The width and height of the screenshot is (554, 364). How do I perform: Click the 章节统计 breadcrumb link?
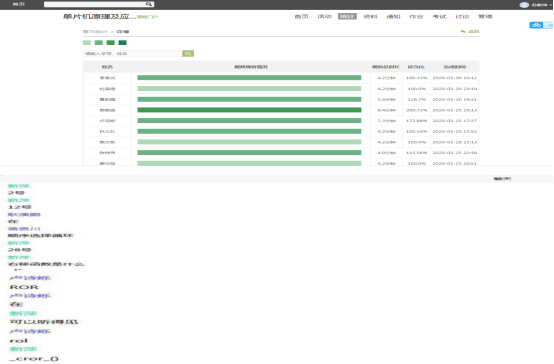point(95,31)
